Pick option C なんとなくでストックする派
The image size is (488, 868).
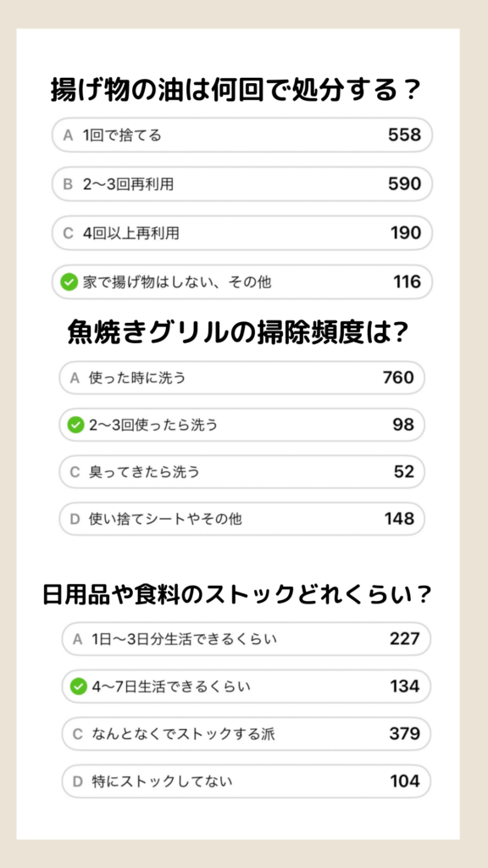pos(247,735)
